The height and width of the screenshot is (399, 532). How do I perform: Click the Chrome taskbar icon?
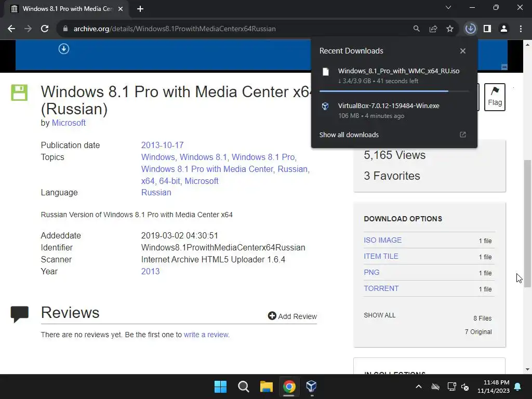click(289, 387)
